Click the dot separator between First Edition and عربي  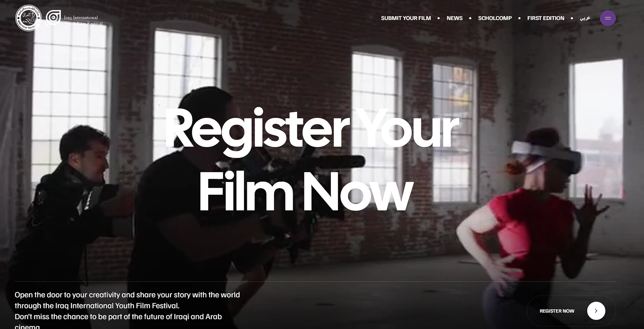(572, 18)
